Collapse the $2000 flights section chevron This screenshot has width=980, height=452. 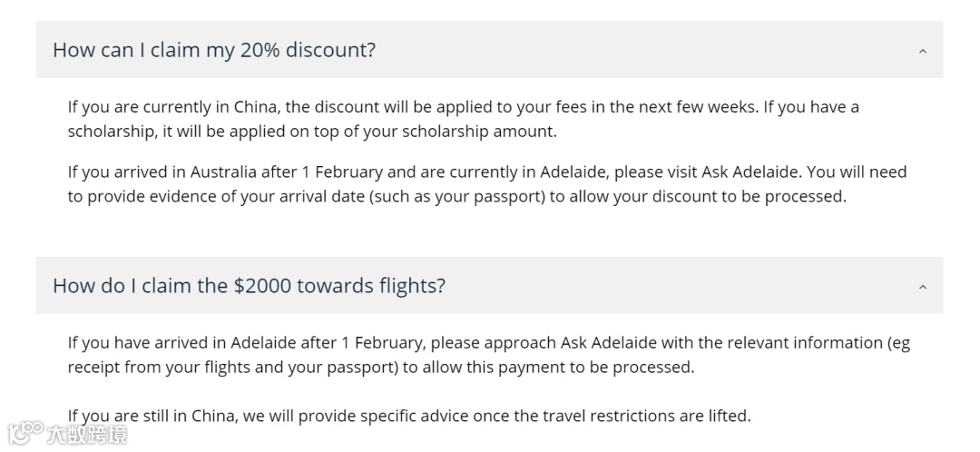tap(922, 287)
